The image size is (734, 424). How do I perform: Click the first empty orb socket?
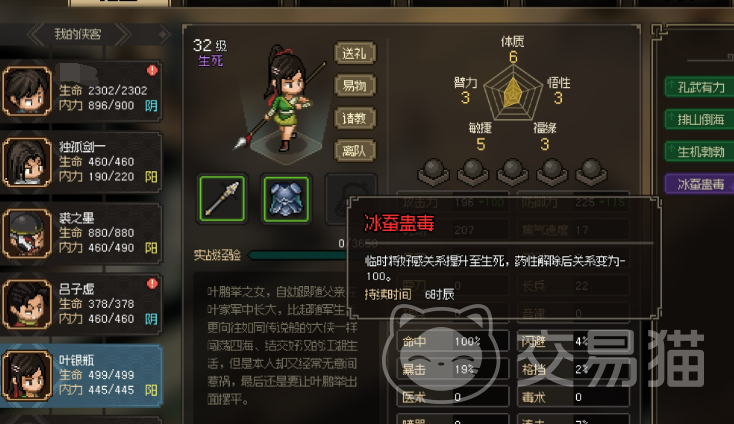433,172
